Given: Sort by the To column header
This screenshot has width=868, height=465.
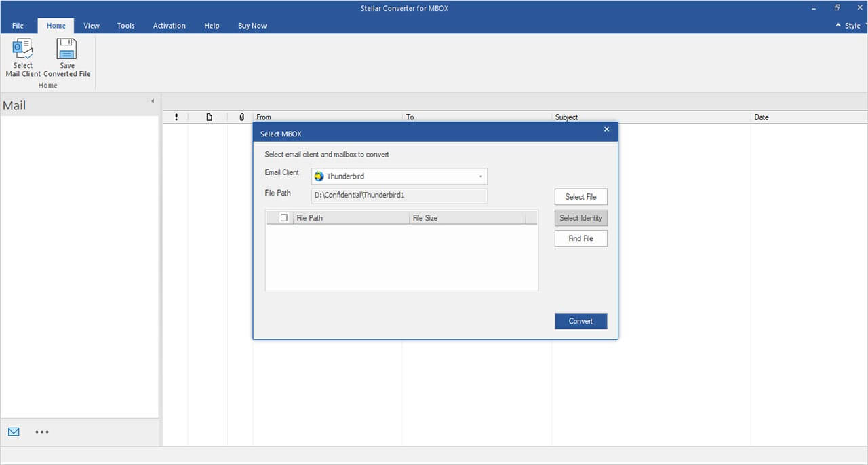Looking at the screenshot, I should pyautogui.click(x=477, y=117).
